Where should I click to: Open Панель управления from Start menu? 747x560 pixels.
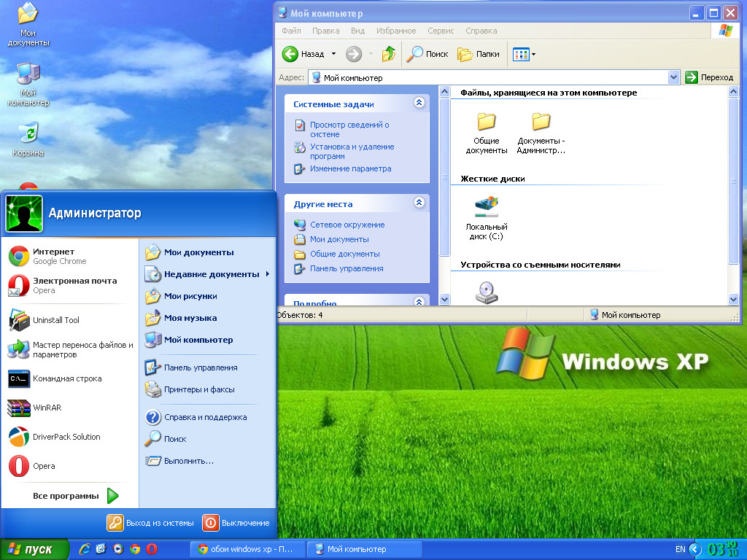[207, 367]
